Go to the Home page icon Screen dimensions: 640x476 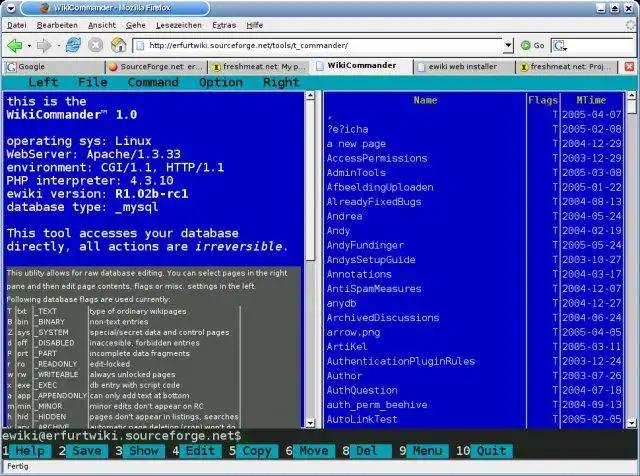pyautogui.click(x=118, y=45)
